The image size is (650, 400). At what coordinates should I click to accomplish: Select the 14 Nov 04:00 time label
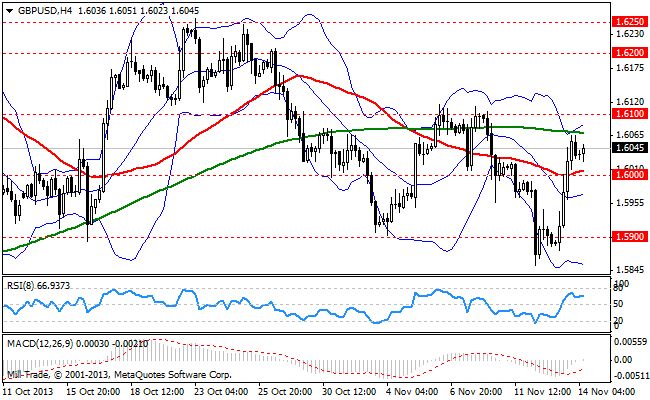coord(606,392)
